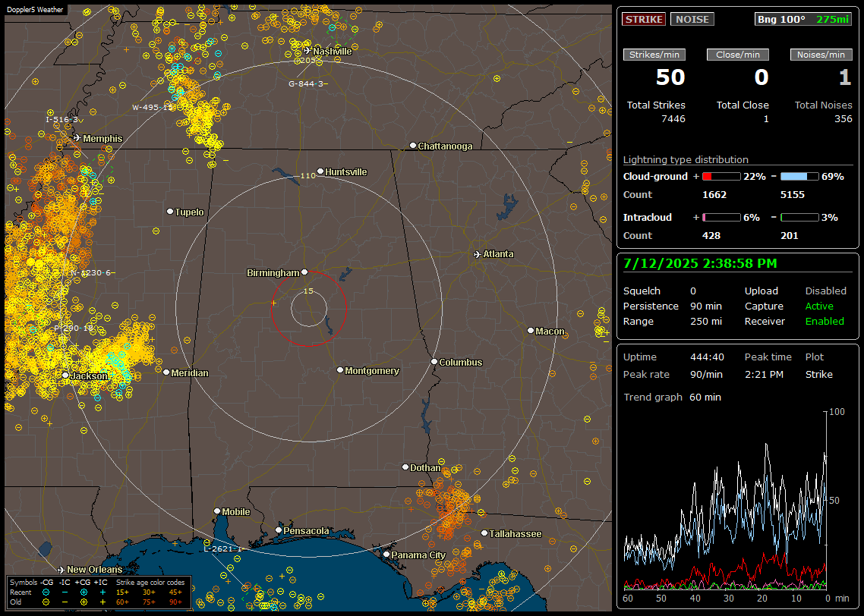This screenshot has height=616, width=864.
Task: Click the Capture status Active
Action: [x=819, y=306]
